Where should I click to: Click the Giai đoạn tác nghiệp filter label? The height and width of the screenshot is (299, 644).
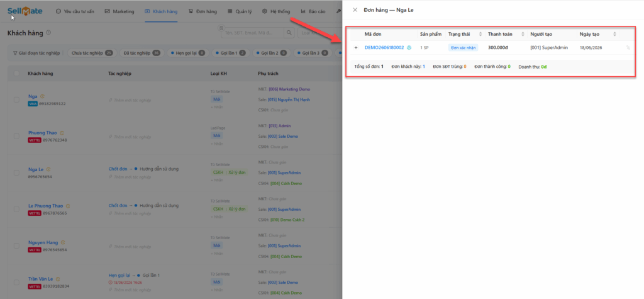click(x=36, y=53)
